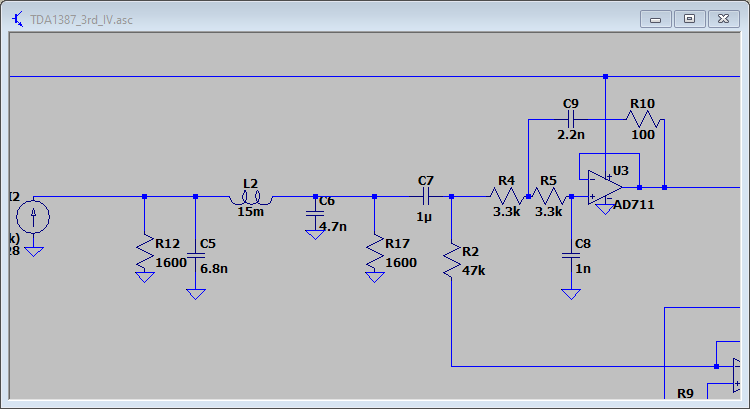Click the AD711 op-amp model label
Image resolution: width=750 pixels, height=409 pixels.
(634, 205)
